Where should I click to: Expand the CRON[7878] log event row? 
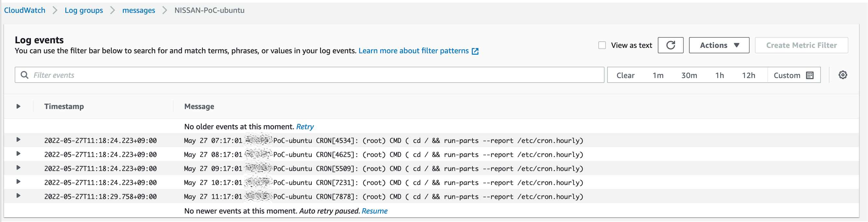(x=19, y=196)
